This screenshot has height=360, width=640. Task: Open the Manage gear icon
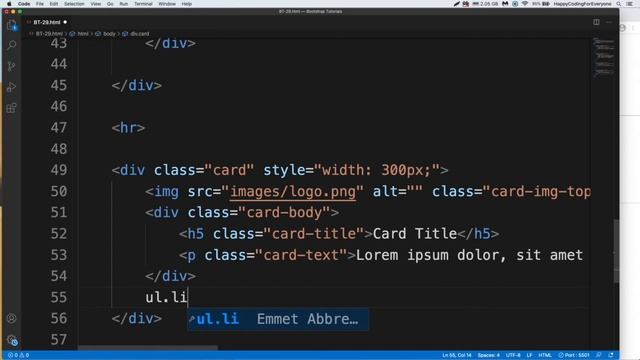tap(11, 340)
